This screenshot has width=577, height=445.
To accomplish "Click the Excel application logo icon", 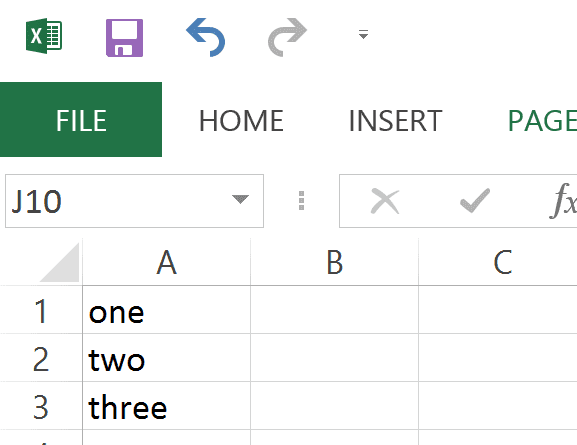I will pos(44,36).
